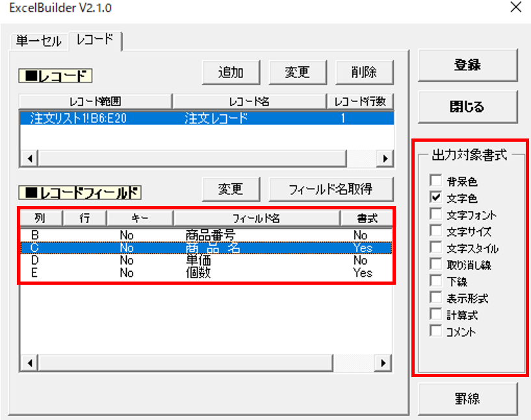Image resolution: width=531 pixels, height=420 pixels.
Task: Click record list right scroll arrow
Action: (x=385, y=159)
